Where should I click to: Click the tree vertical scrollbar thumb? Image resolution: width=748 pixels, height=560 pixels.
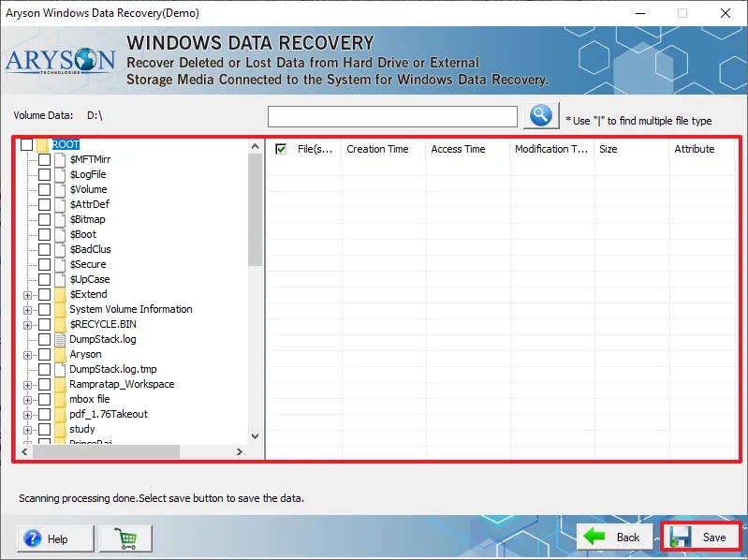256,210
